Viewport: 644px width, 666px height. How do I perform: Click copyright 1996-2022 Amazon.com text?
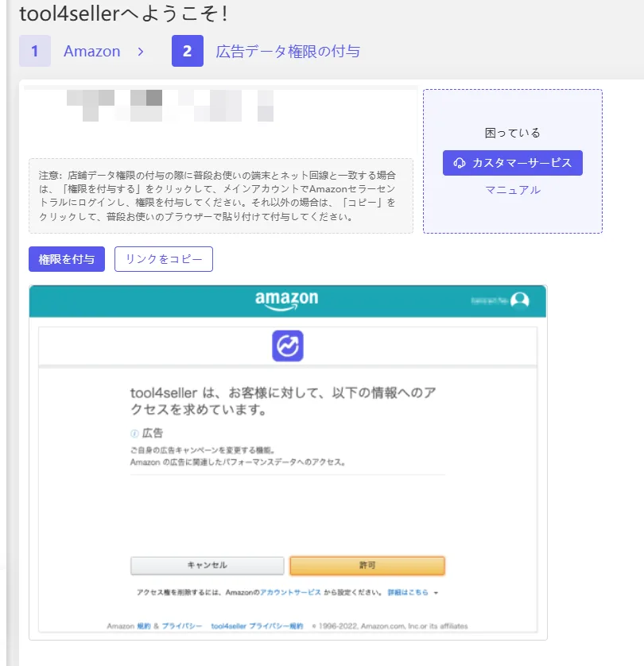click(390, 626)
